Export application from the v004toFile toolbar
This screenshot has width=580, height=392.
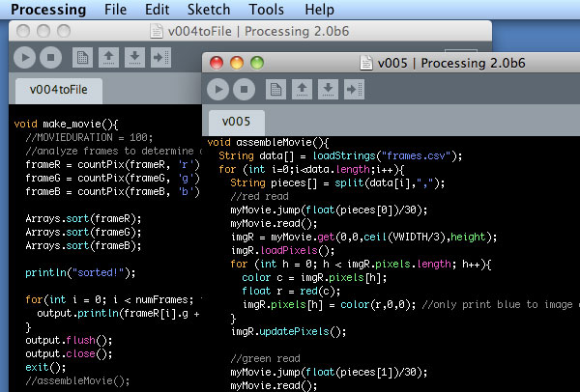(x=159, y=56)
